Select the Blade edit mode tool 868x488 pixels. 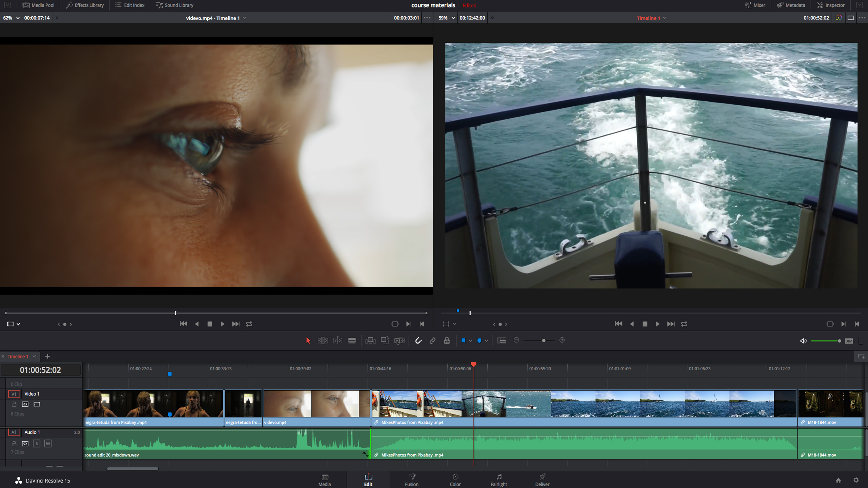(x=352, y=341)
